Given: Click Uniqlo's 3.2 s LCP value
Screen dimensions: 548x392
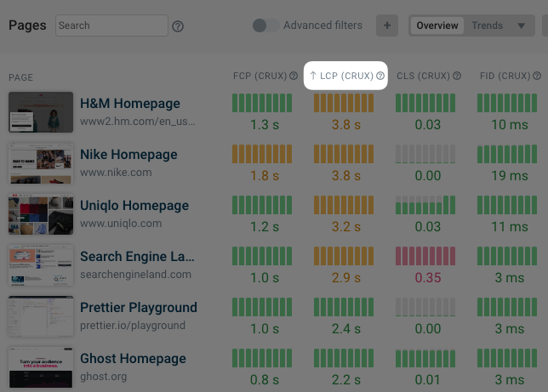Looking at the screenshot, I should pos(346,227).
